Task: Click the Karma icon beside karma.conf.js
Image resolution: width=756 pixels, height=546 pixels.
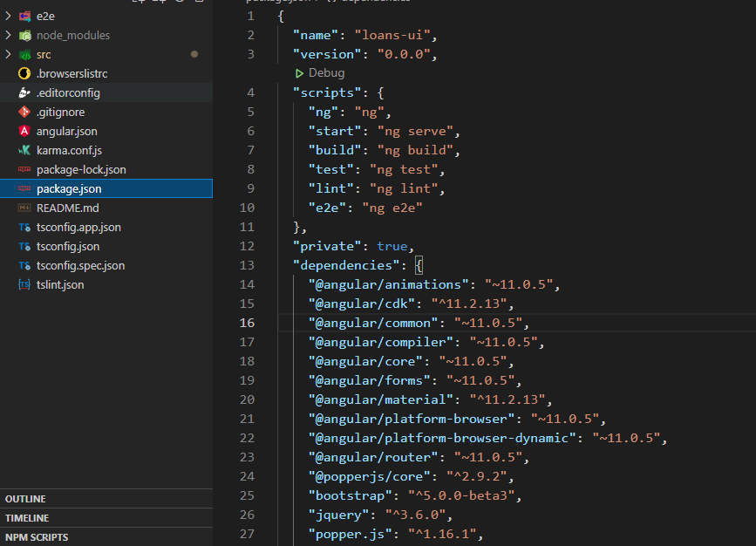Action: 24,150
